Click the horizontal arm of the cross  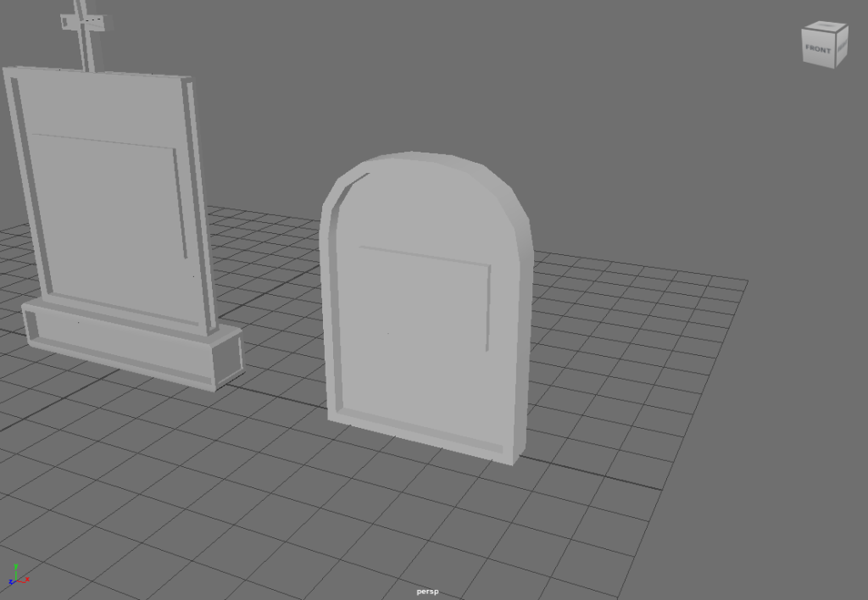(93, 21)
